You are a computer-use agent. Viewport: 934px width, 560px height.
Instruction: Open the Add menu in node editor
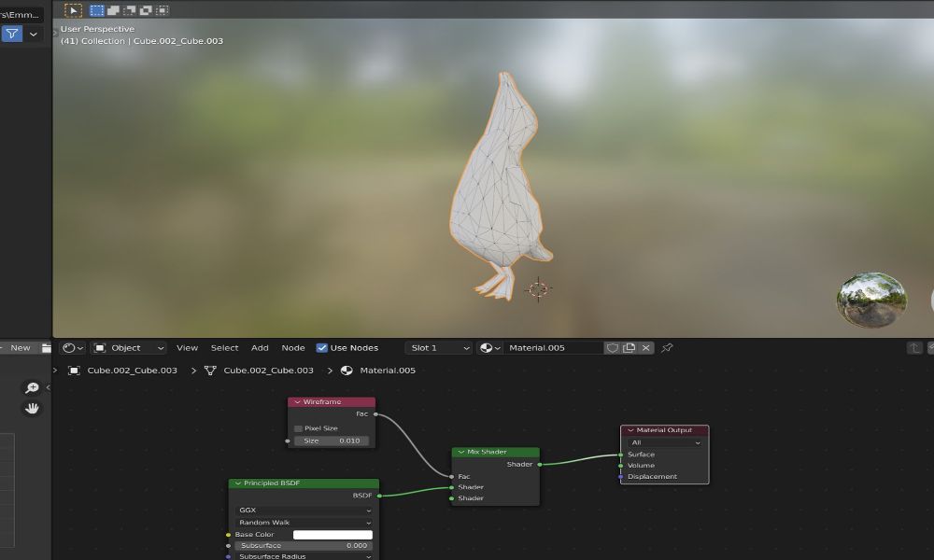click(x=260, y=348)
